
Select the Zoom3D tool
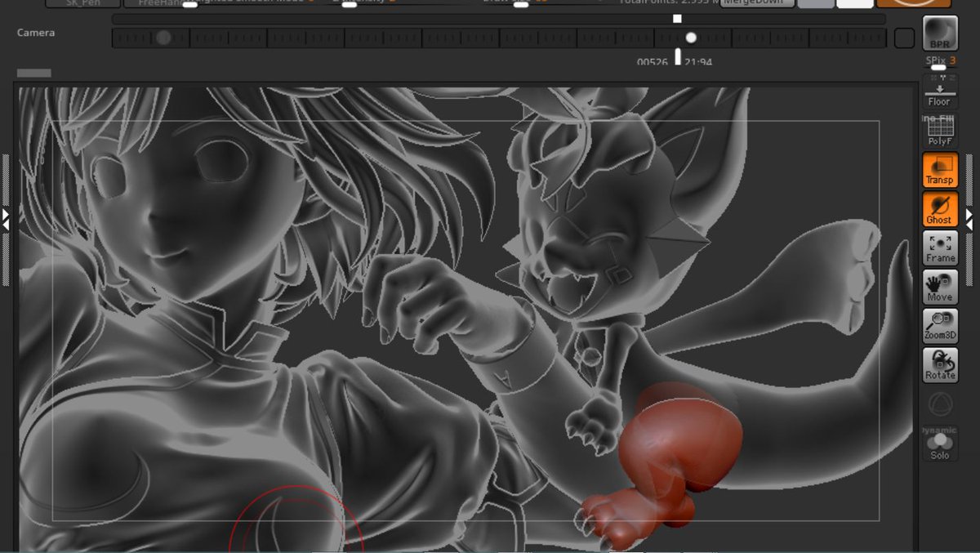pos(940,326)
